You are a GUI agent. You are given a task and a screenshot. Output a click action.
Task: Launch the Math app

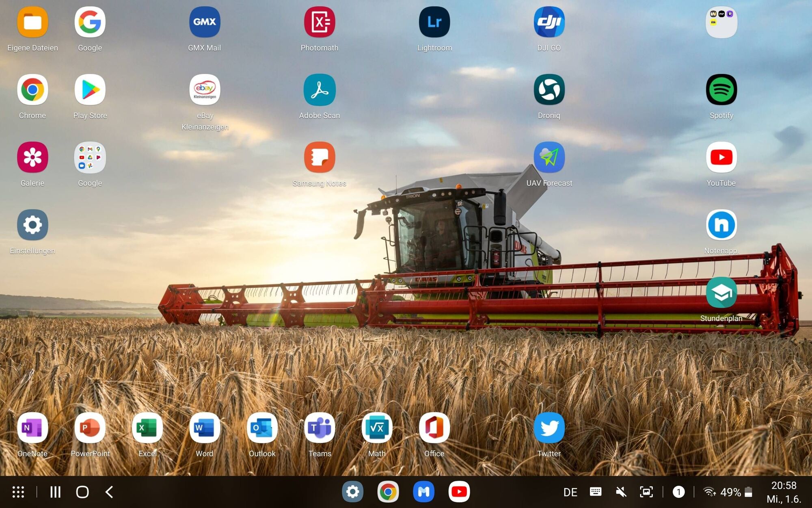point(377,428)
